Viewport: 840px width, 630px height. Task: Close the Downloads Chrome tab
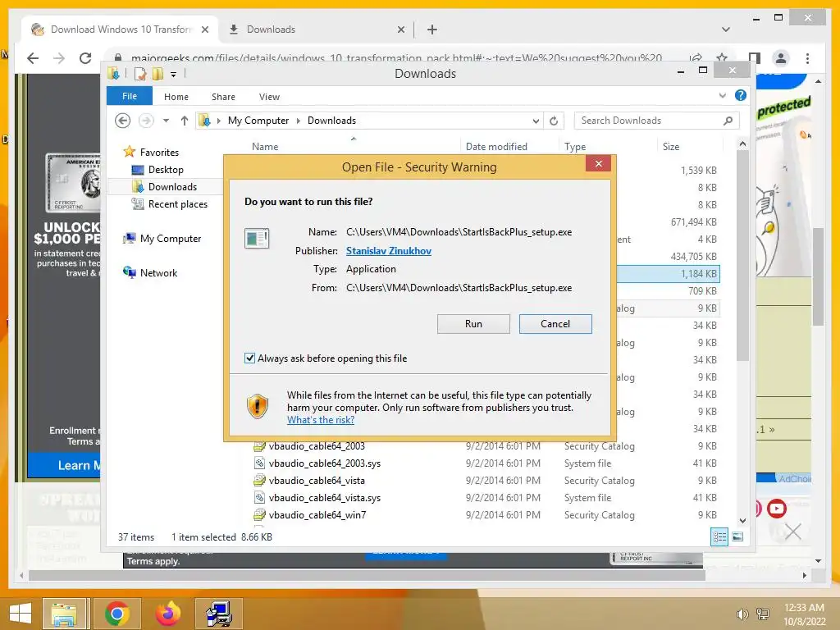pos(400,30)
